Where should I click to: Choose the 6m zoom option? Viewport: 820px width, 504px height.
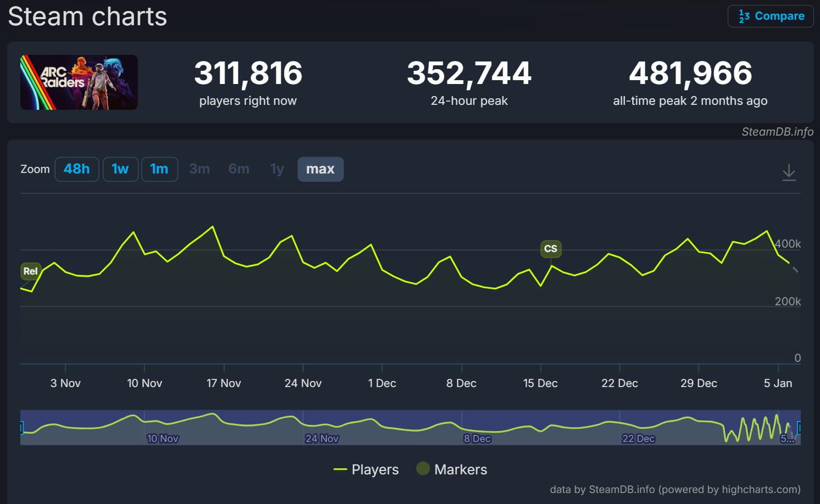[239, 169]
